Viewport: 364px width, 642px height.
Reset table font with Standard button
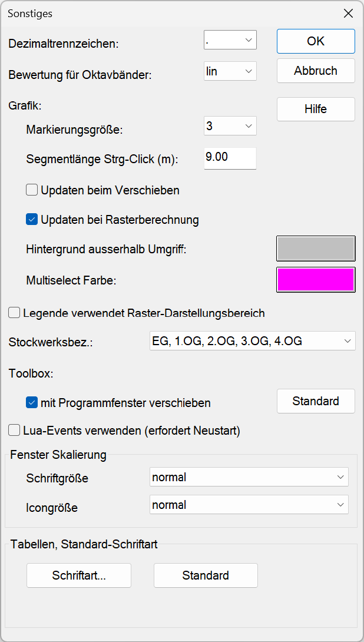coord(206,575)
